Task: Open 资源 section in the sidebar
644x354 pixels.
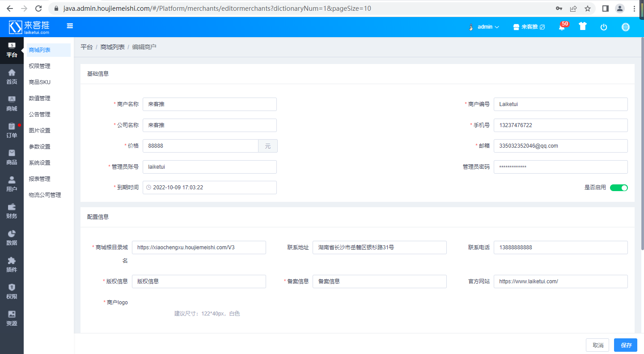Action: point(12,319)
